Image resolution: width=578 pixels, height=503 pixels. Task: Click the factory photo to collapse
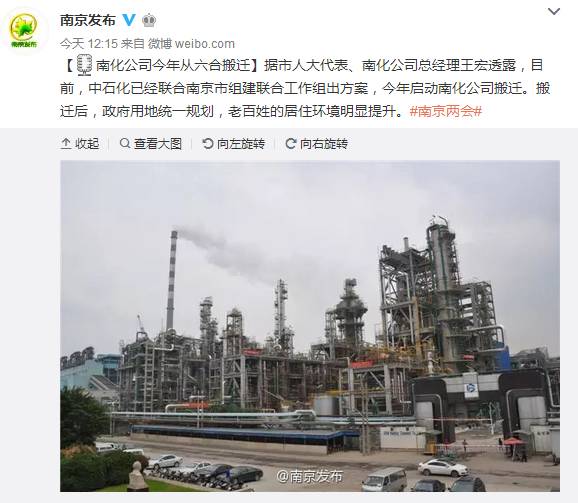310,326
